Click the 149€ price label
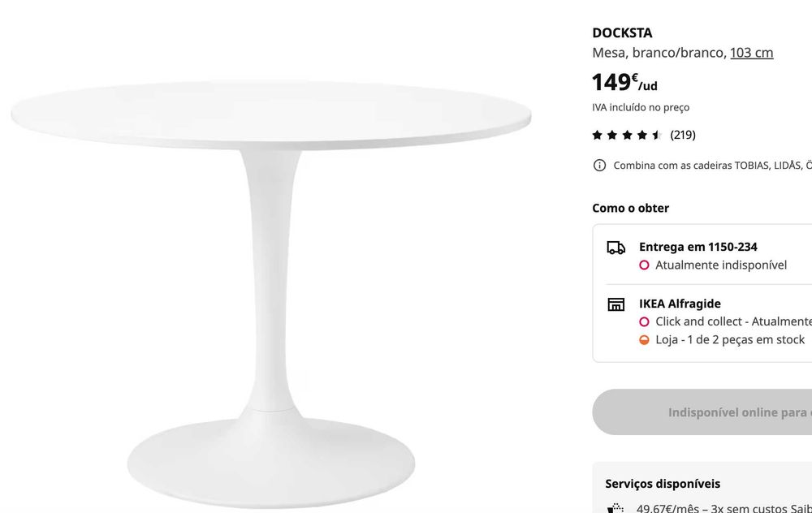The image size is (812, 513). 624,83
